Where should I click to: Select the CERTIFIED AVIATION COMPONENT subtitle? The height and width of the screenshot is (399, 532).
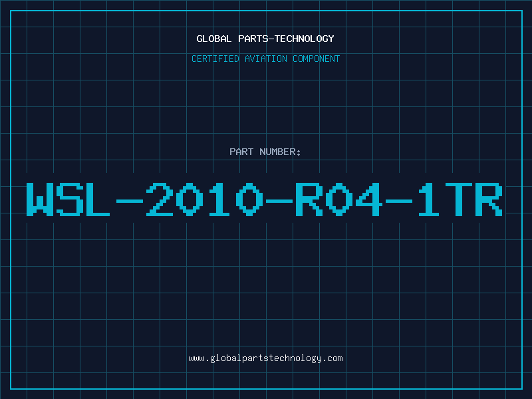click(x=265, y=59)
